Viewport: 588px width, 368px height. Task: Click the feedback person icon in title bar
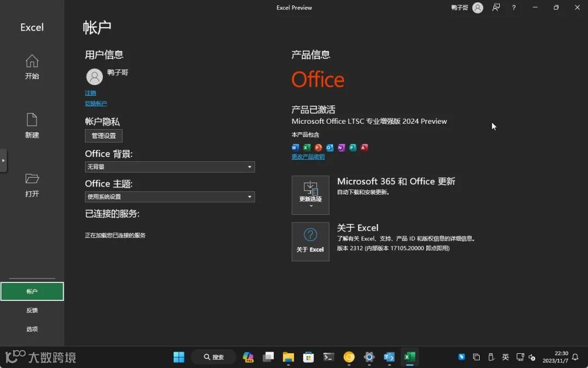click(x=496, y=8)
